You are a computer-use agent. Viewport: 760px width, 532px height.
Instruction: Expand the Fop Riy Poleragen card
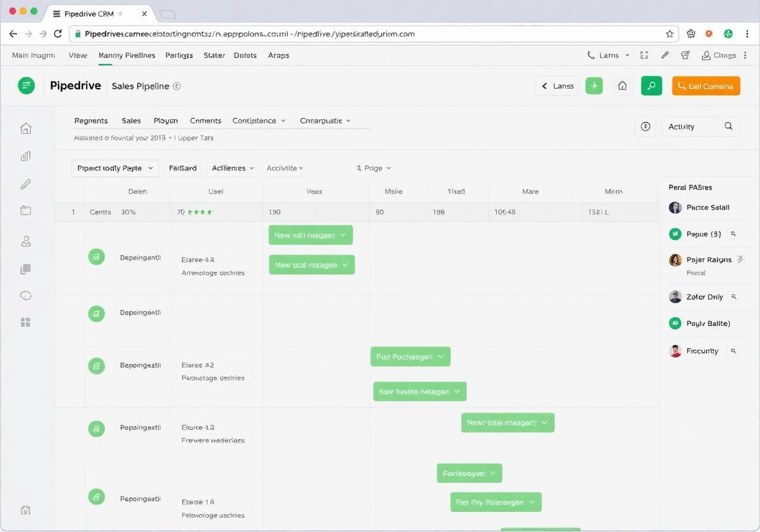click(496, 502)
